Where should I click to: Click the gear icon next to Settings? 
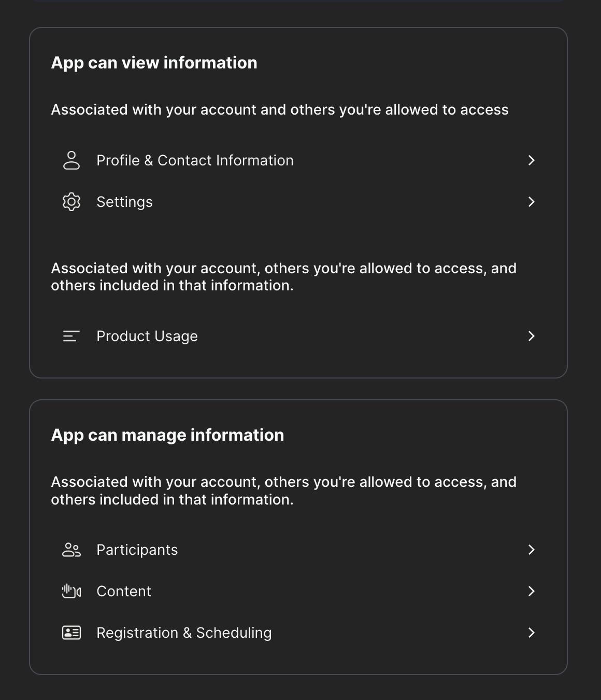(71, 202)
